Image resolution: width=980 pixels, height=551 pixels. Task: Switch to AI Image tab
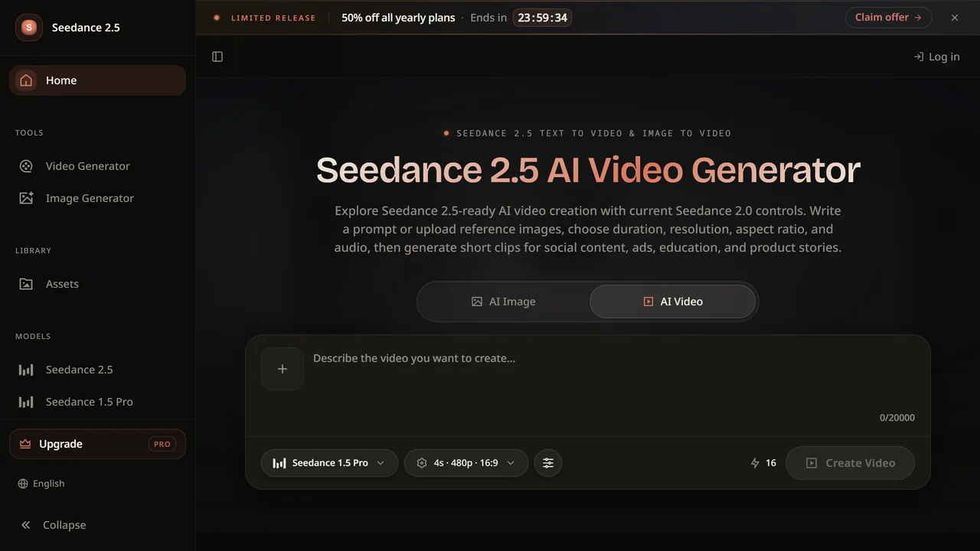(x=504, y=302)
